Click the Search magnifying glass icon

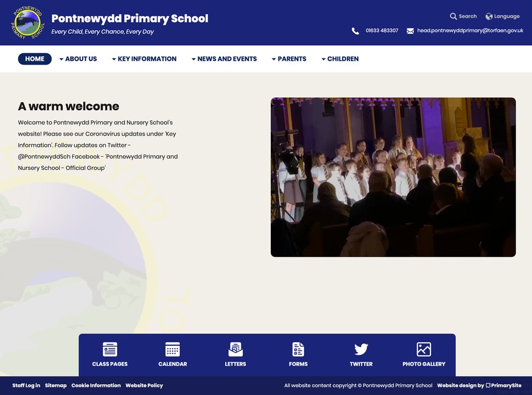pyautogui.click(x=453, y=16)
